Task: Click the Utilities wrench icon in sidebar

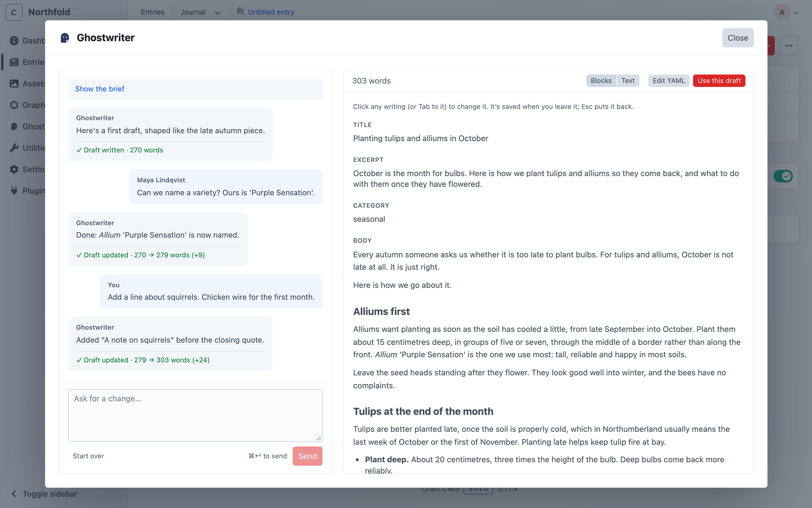Action: click(14, 148)
